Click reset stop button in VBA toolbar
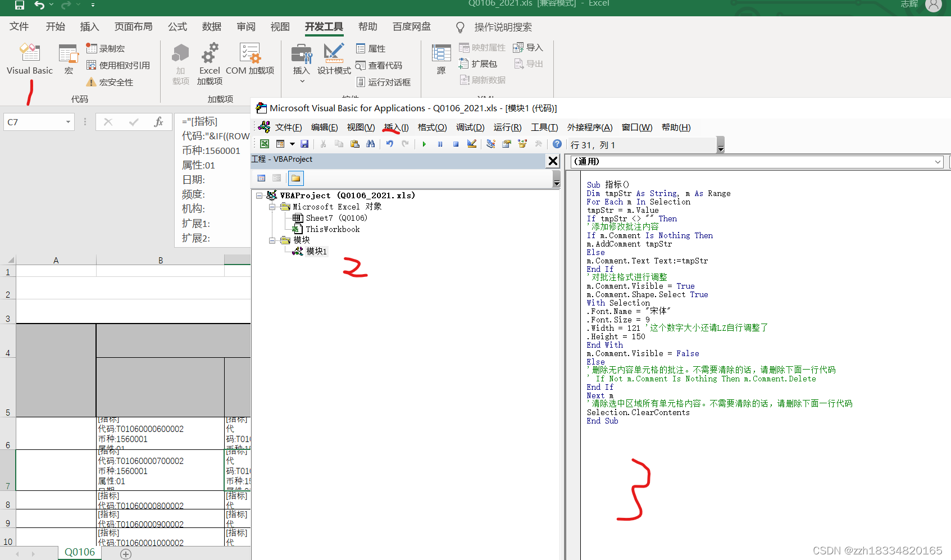 pyautogui.click(x=456, y=144)
